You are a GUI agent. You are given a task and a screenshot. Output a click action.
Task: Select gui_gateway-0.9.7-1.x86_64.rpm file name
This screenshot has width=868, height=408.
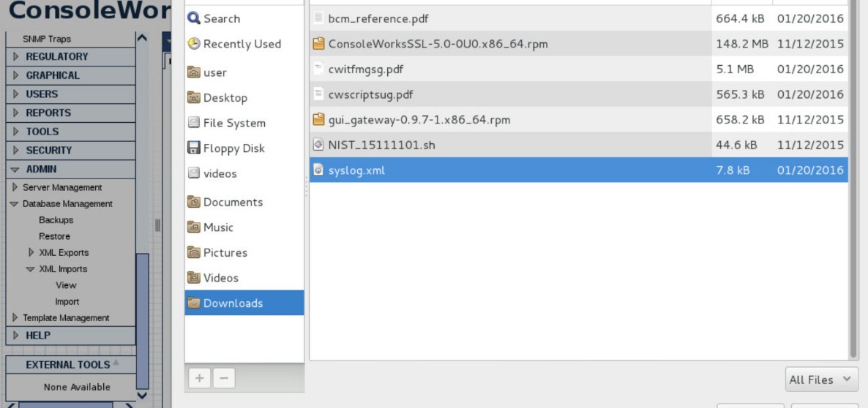(419, 120)
